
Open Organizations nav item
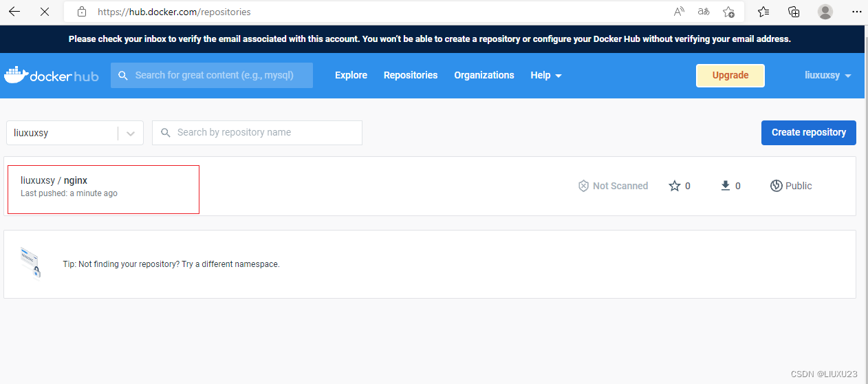click(484, 75)
